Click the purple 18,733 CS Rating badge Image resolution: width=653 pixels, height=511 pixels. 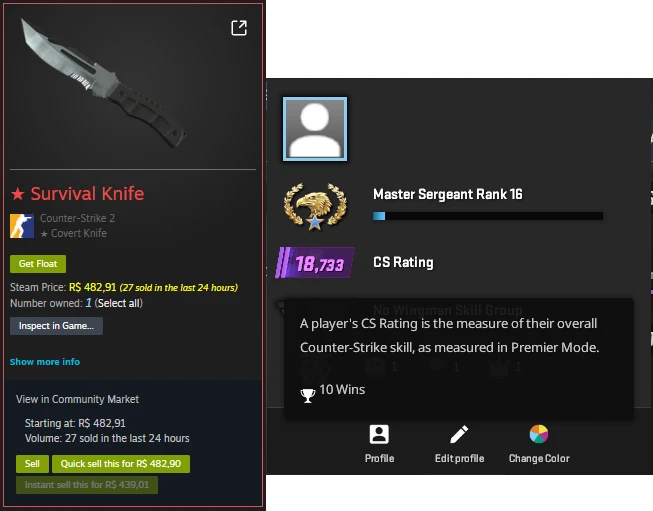point(315,263)
